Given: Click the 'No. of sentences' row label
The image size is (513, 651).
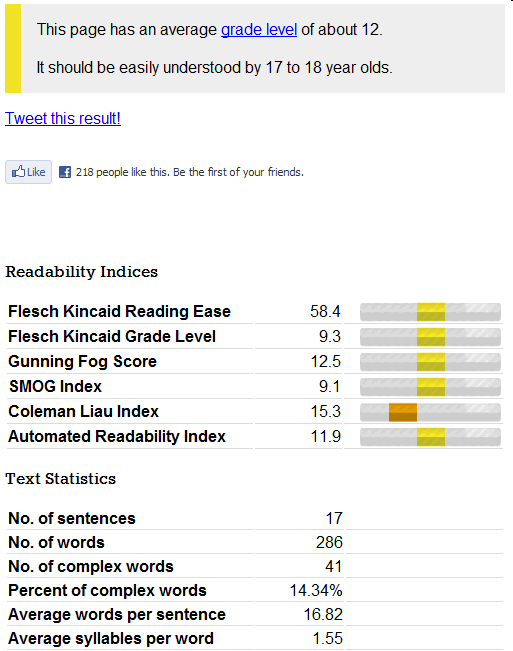Looking at the screenshot, I should [x=72, y=518].
